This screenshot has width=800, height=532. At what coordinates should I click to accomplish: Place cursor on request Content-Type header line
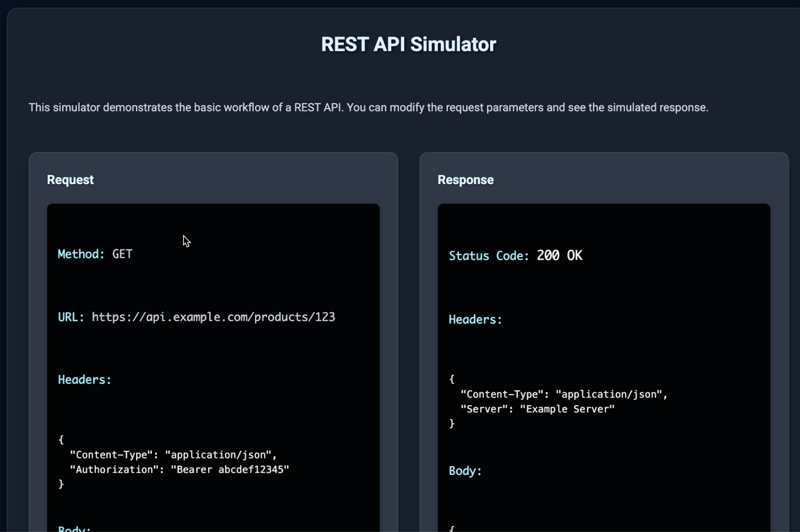click(173, 455)
